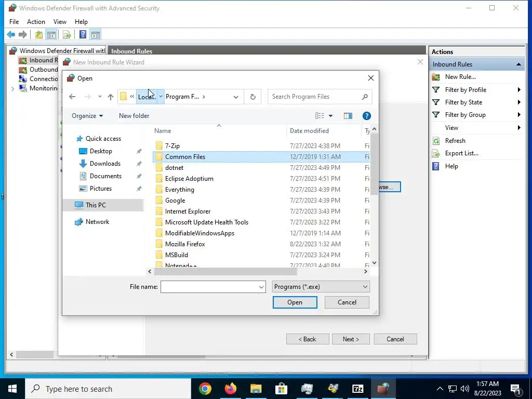Click Cancel in the Open dialog
This screenshot has width=532, height=399.
point(347,302)
